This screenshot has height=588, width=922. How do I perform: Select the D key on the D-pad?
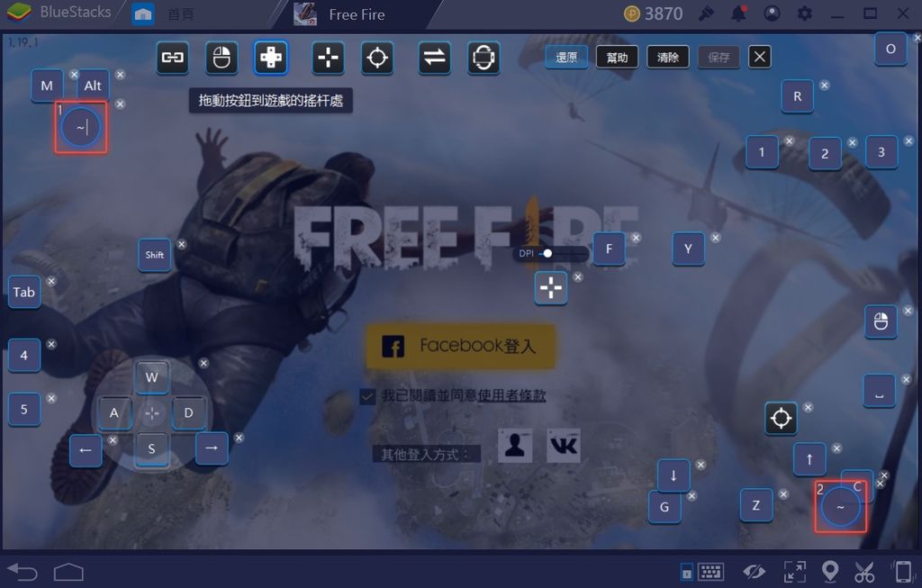point(189,412)
